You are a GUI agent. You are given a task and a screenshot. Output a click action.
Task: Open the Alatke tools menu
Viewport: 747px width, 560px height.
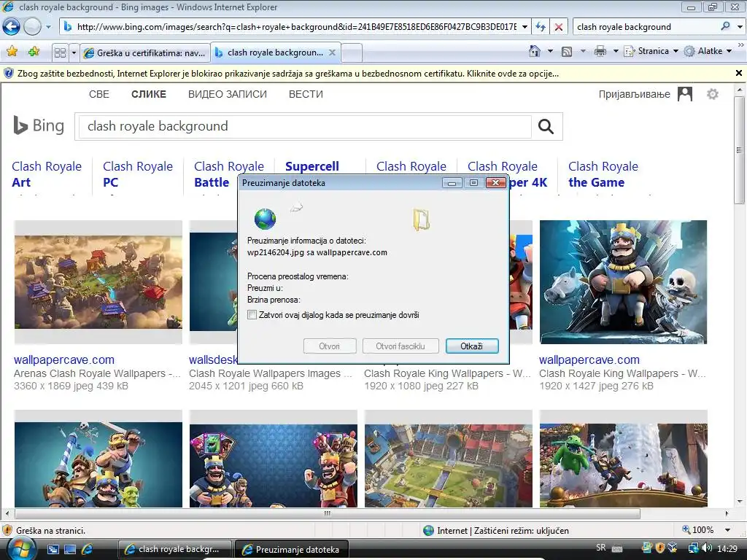pyautogui.click(x=708, y=51)
